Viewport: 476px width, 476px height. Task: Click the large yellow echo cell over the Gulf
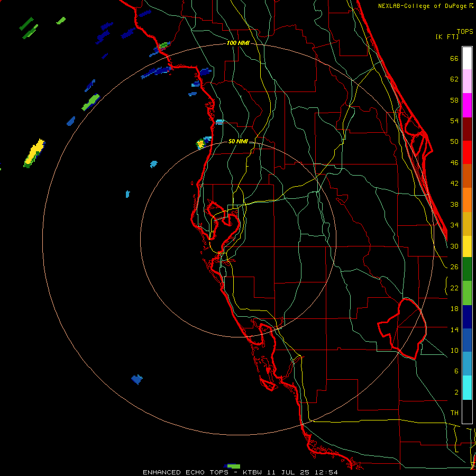[34, 153]
